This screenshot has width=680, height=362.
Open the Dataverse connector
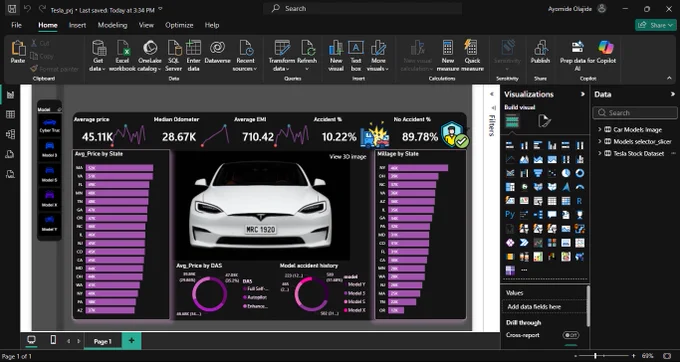click(x=217, y=52)
